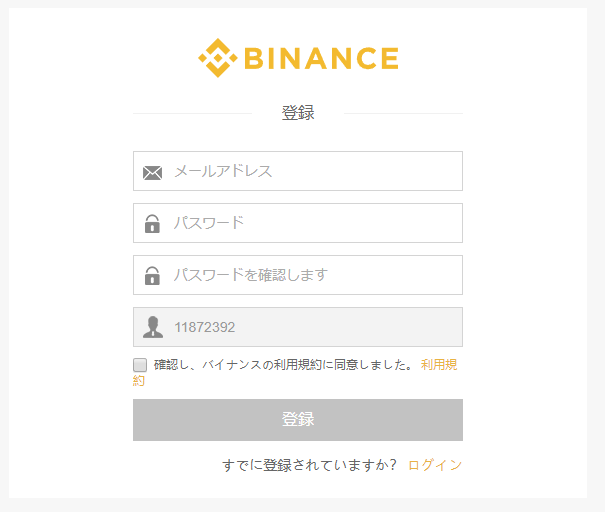
Task: Click the padlock icon beside パスワードを確認します
Action: (x=152, y=276)
